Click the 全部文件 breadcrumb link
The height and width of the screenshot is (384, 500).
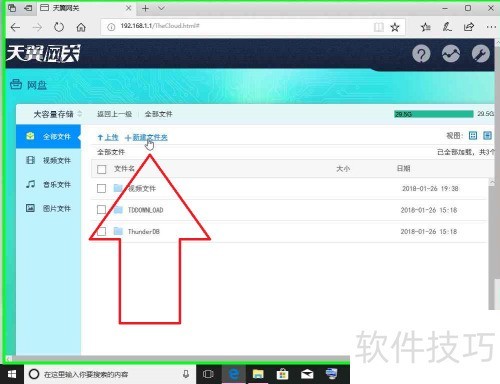point(158,114)
